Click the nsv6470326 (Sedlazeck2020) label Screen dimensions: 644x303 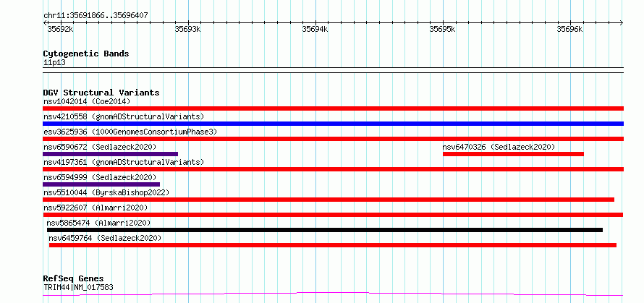[499, 147]
